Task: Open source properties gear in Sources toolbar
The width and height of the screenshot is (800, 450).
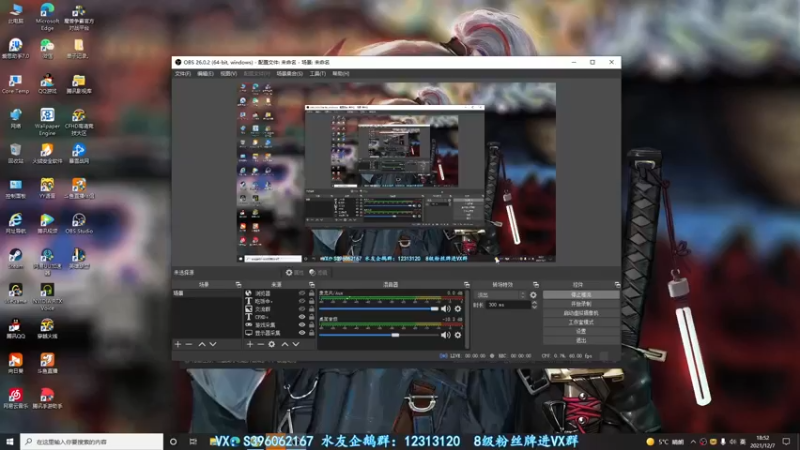Action: point(271,344)
